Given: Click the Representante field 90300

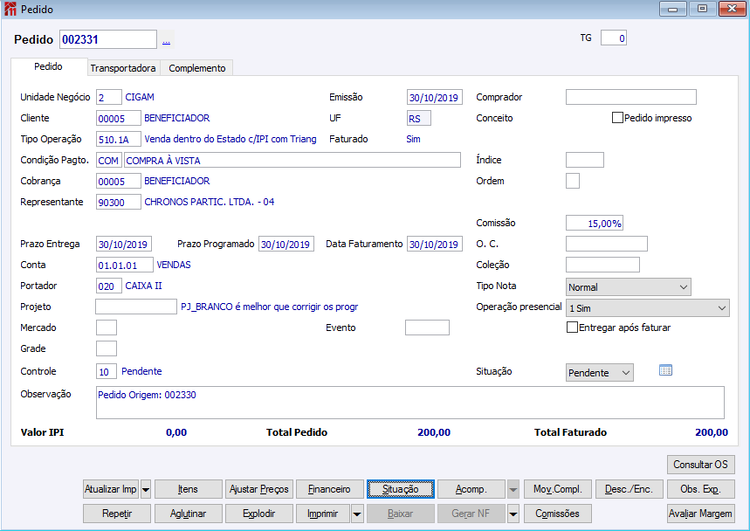Looking at the screenshot, I should point(118,202).
